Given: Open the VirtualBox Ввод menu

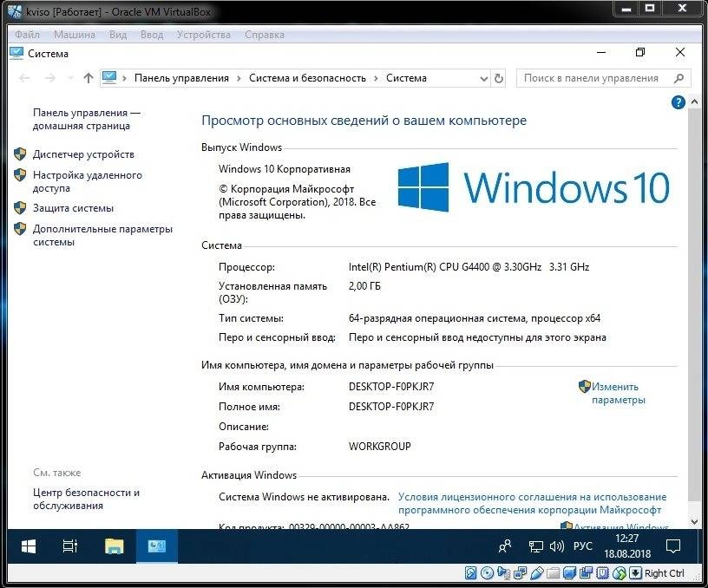Looking at the screenshot, I should click(152, 35).
